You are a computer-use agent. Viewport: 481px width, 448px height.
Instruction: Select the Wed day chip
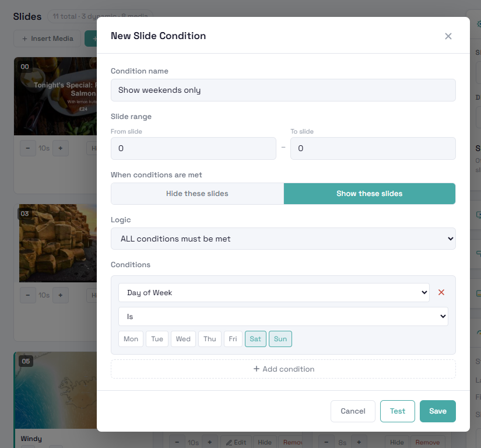click(x=183, y=339)
